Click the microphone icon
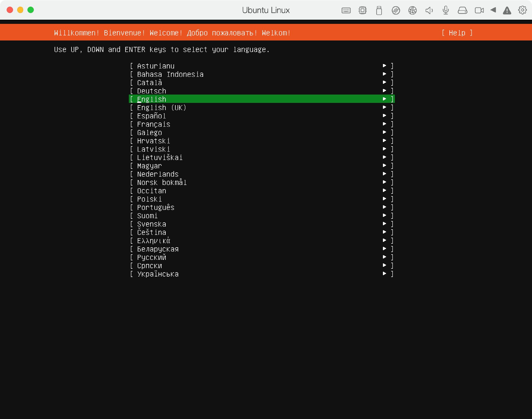This screenshot has height=419, width=532. [x=446, y=11]
